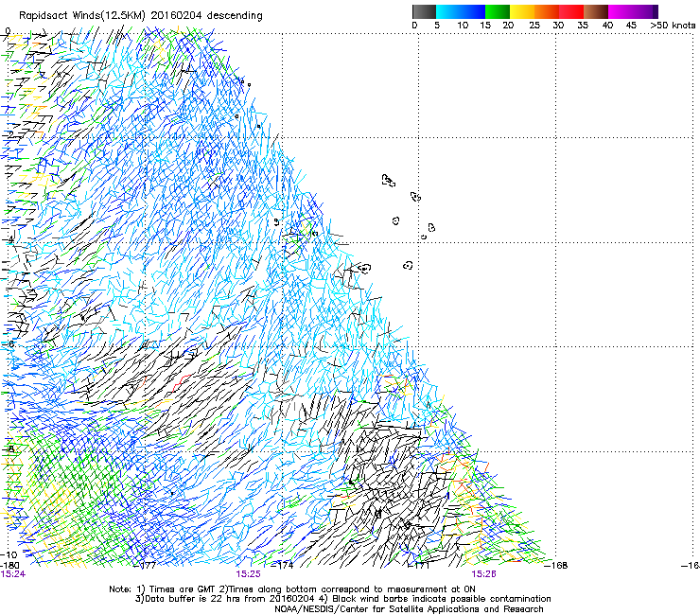The height and width of the screenshot is (615, 700).
Task: Click the note line starting 'Note: 1) Times are GMT'
Action: [292, 589]
